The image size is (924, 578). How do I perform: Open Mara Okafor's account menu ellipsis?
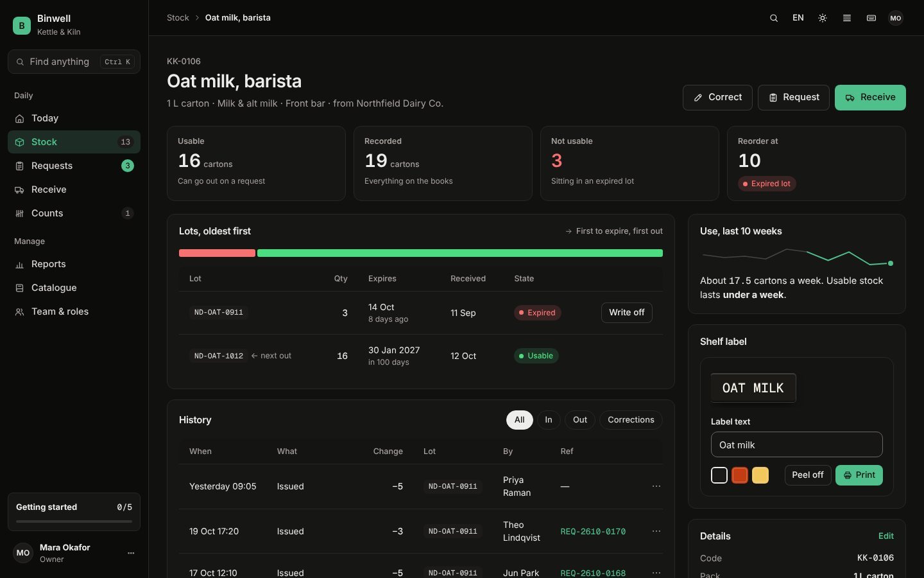[x=131, y=553]
